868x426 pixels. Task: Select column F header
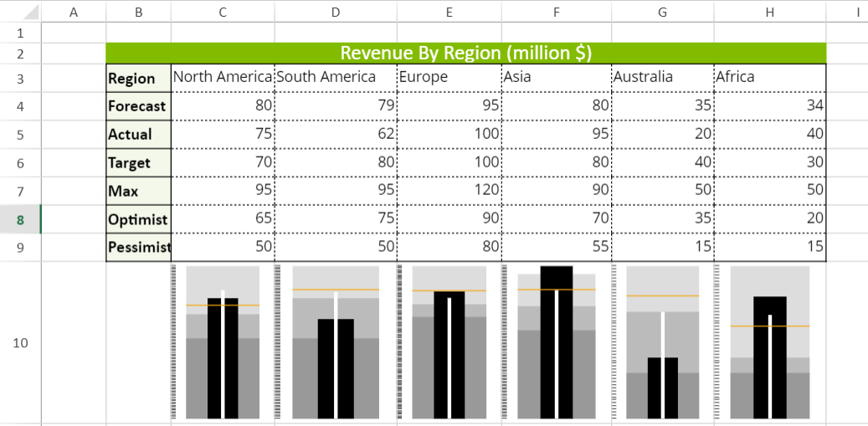(557, 11)
